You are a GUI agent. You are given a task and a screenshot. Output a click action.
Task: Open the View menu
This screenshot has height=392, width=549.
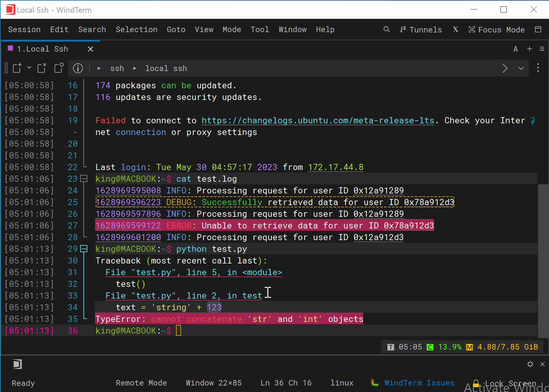click(204, 30)
